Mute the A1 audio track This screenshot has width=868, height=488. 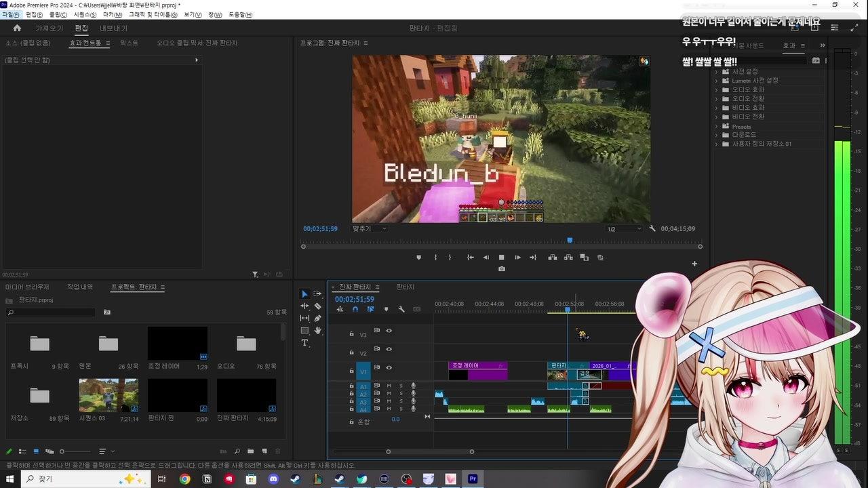(x=389, y=386)
